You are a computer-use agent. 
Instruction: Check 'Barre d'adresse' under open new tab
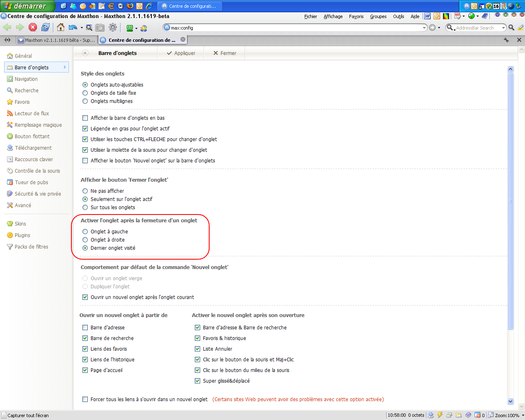pyautogui.click(x=85, y=328)
